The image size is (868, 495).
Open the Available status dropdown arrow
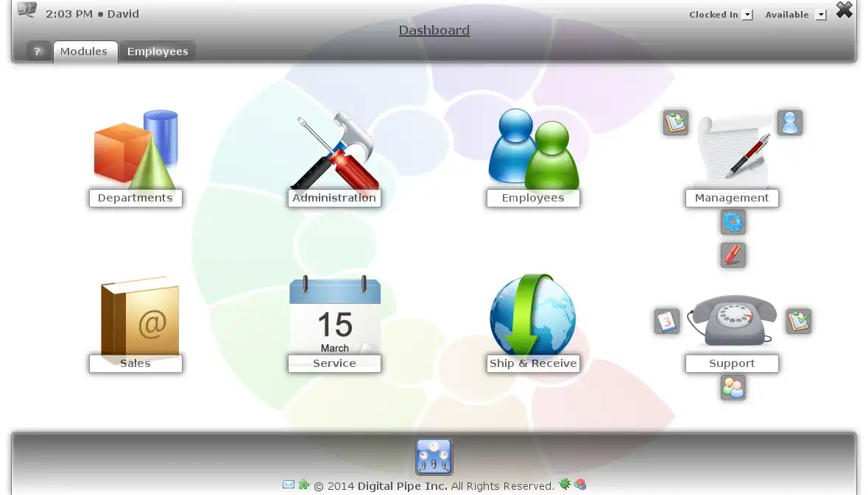click(821, 15)
